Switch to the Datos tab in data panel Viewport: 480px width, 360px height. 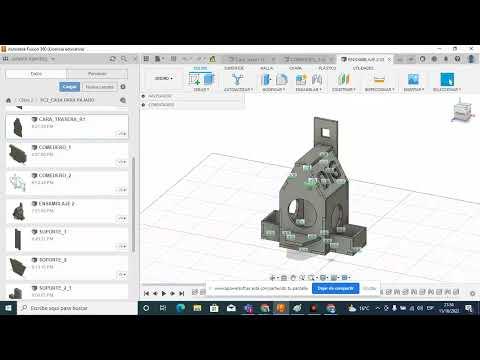pos(36,74)
